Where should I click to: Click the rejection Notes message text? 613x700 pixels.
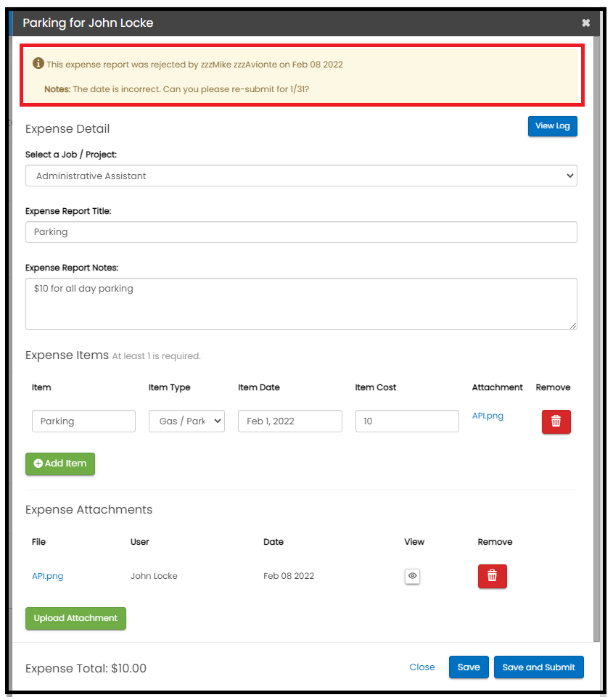(x=176, y=88)
